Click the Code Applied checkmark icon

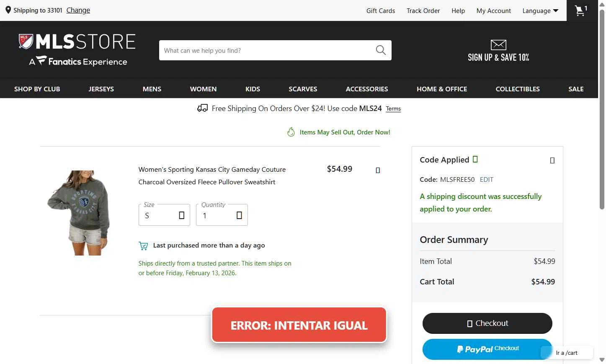coord(475,159)
